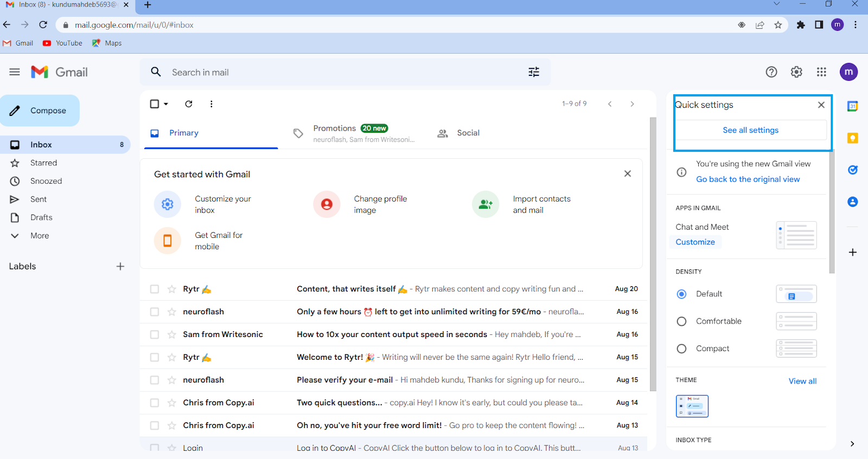The width and height of the screenshot is (868, 459).
Task: Show the side panel chevron
Action: 852,444
